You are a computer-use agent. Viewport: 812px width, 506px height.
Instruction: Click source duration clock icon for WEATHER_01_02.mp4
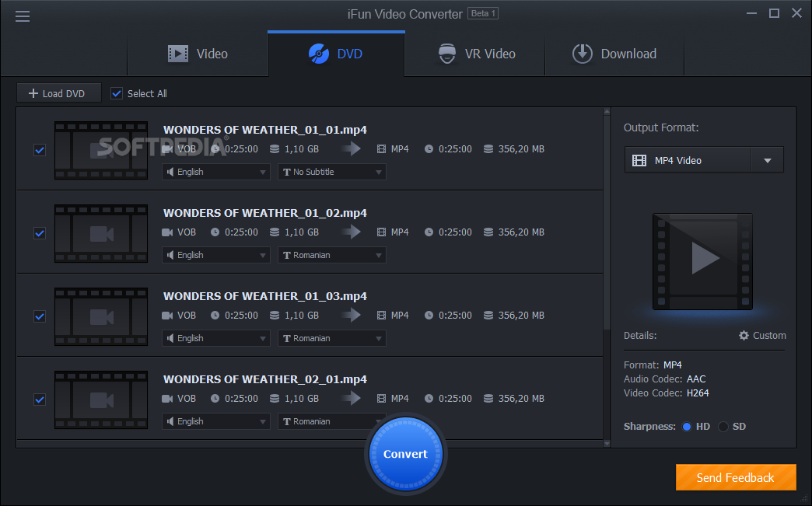point(215,232)
